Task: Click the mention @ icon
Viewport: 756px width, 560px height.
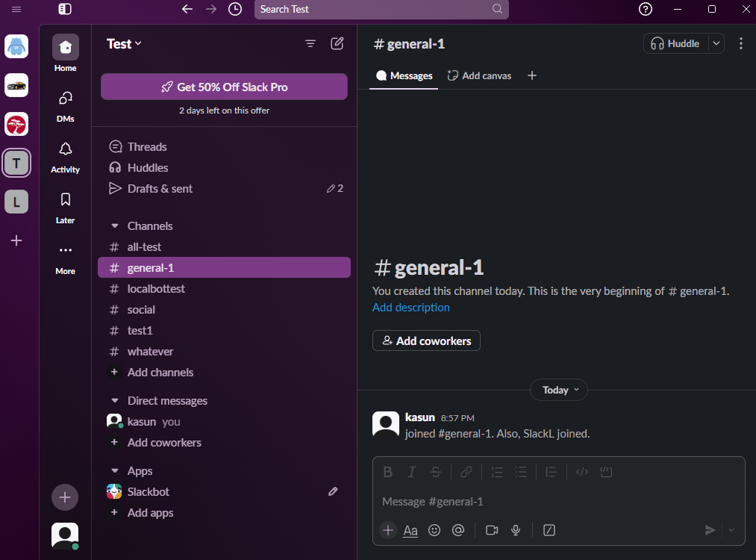Action: click(458, 530)
